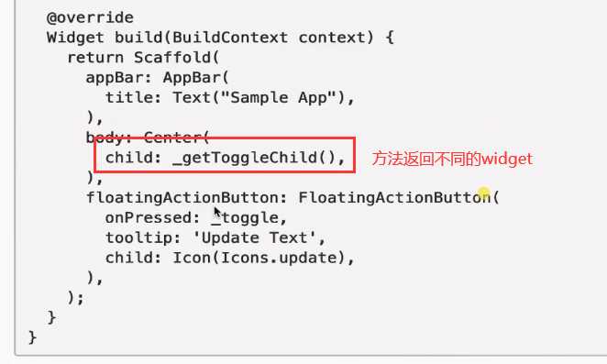
Task: Click the yellow highlight dot
Action: click(483, 192)
